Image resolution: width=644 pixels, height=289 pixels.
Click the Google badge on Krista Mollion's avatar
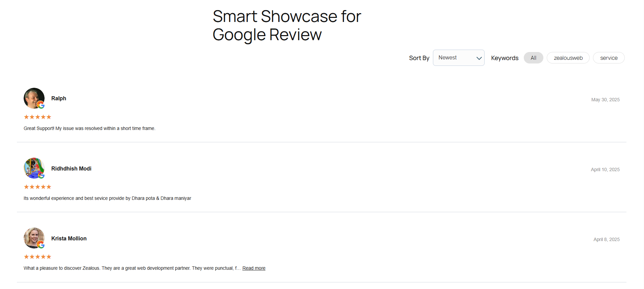click(x=41, y=245)
